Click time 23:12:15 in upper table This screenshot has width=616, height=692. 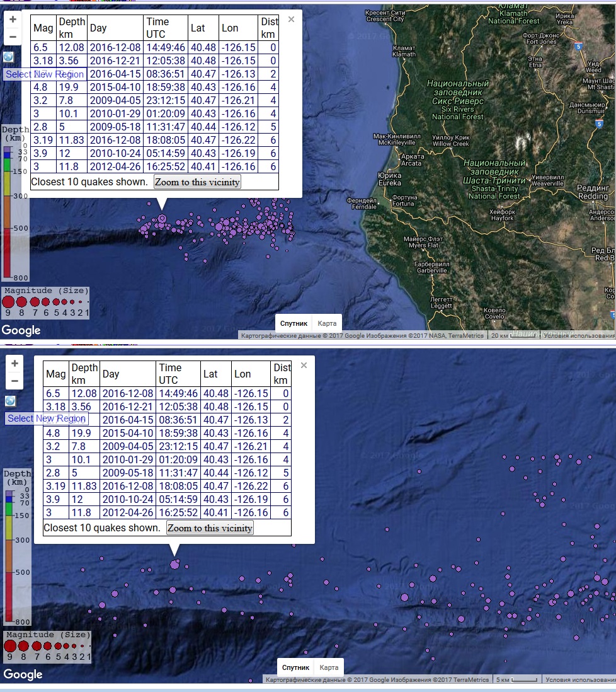[x=166, y=101]
